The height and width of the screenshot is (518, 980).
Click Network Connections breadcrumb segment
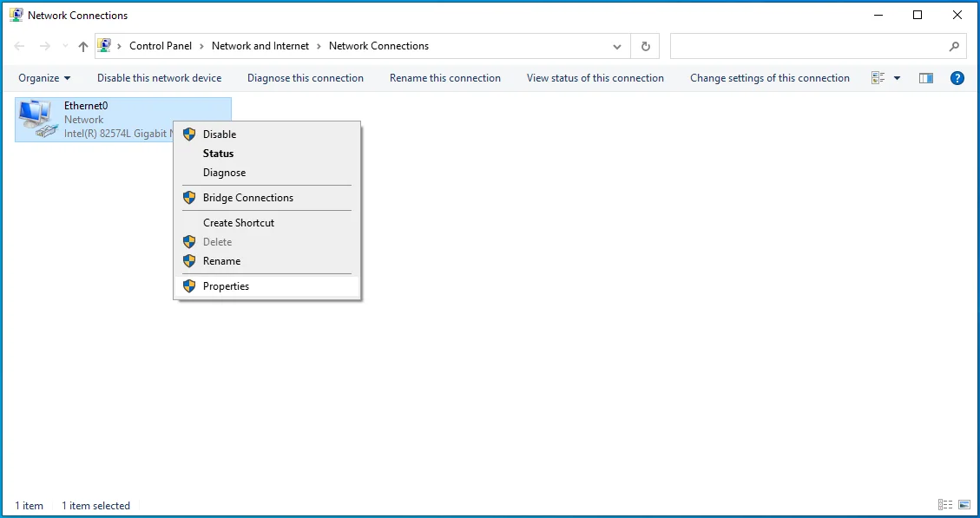(x=378, y=46)
